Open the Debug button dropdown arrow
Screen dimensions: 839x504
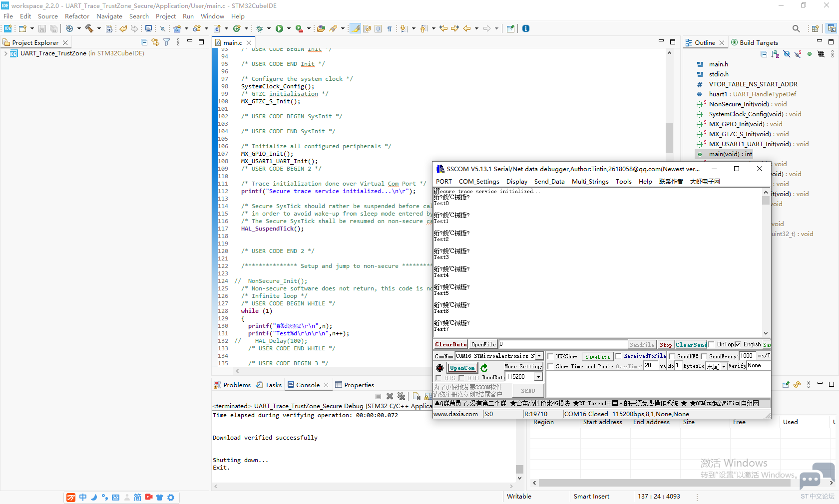pos(269,28)
